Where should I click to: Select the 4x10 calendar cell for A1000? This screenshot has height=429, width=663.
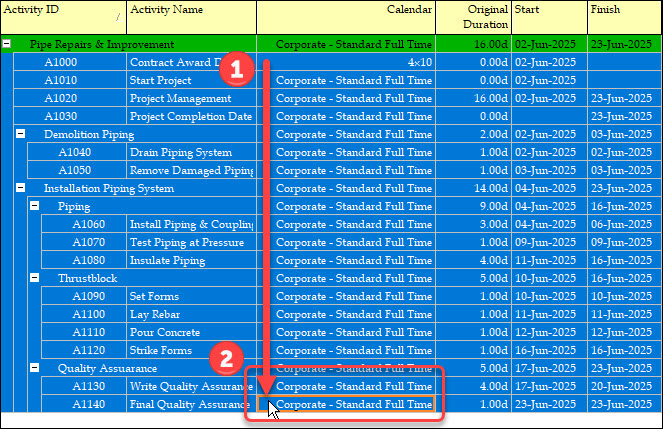[346, 62]
